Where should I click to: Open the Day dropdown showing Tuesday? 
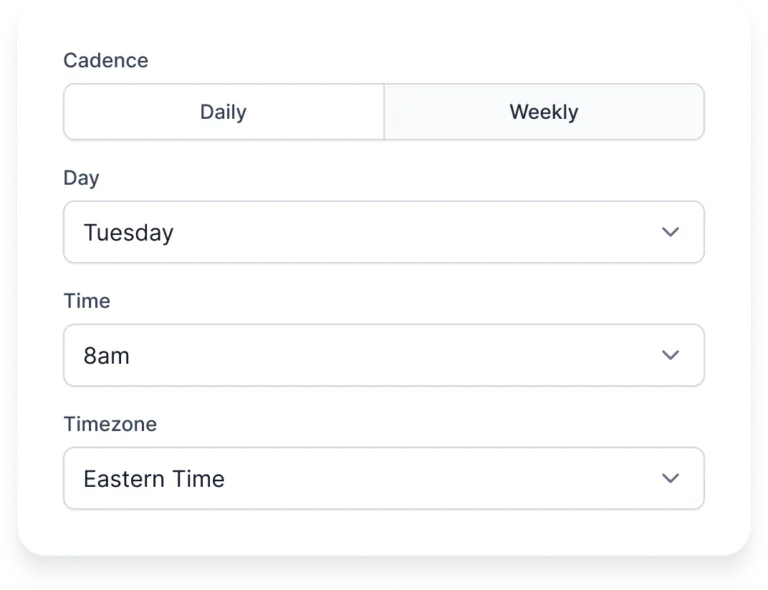(384, 232)
